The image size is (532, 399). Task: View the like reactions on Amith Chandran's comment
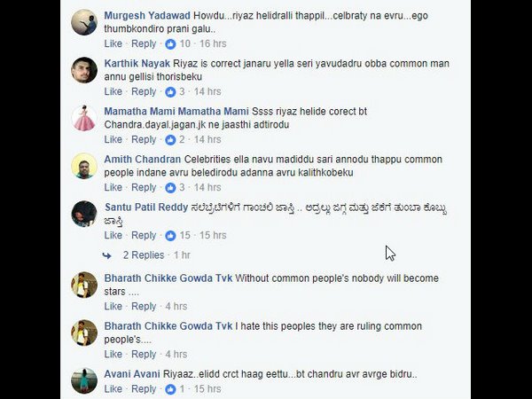click(170, 187)
